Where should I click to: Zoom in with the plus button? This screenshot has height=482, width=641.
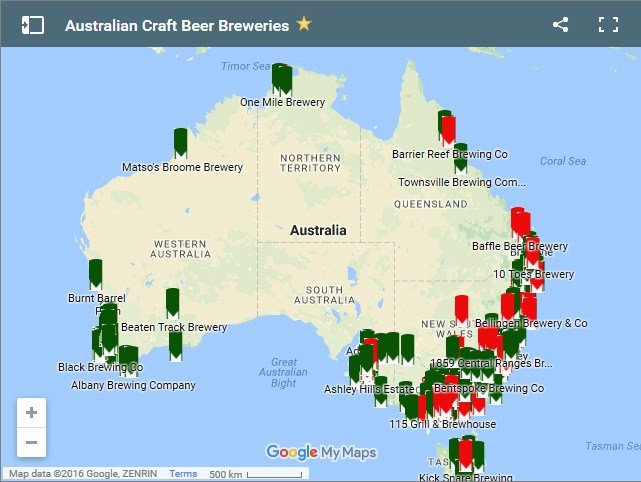click(x=31, y=413)
